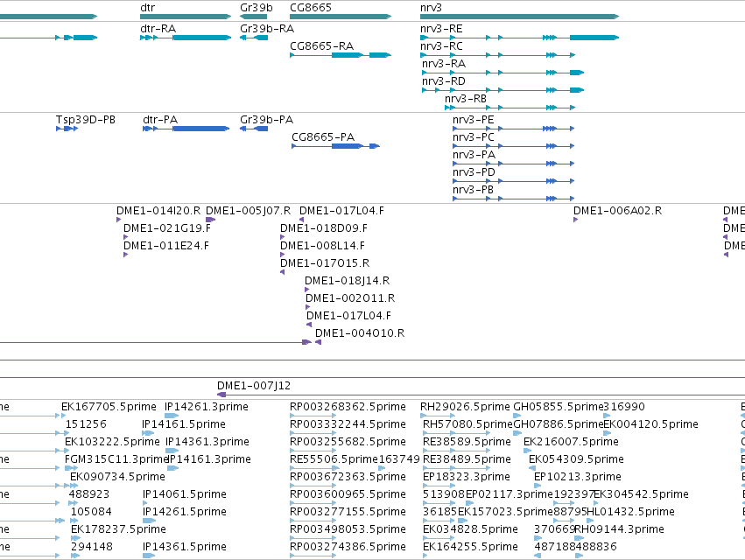Select EST RH29026.5prime
Viewport: 745px width, 560px height.
[x=465, y=407]
